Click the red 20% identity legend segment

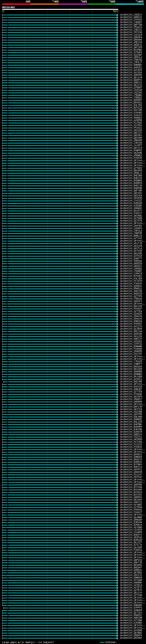pyautogui.click(x=16, y=4)
